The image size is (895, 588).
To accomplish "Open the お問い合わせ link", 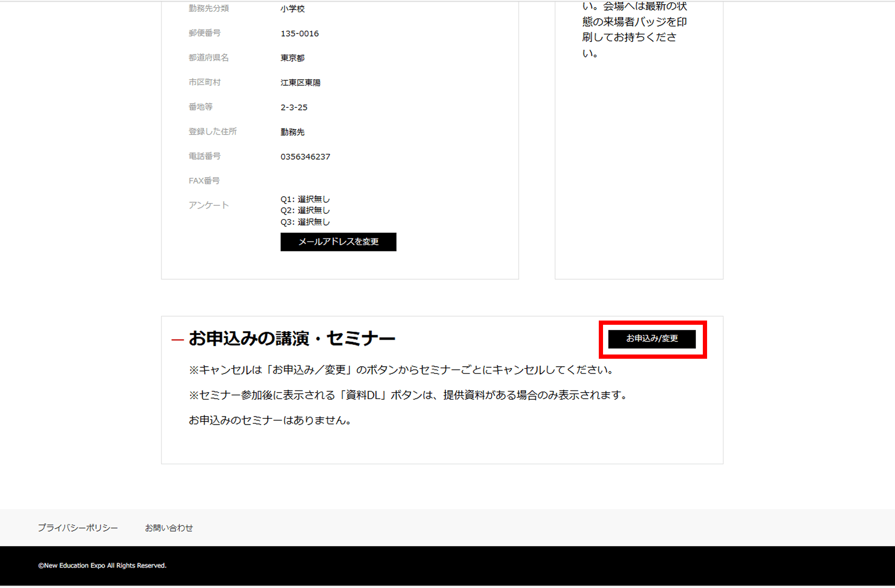I will (169, 528).
